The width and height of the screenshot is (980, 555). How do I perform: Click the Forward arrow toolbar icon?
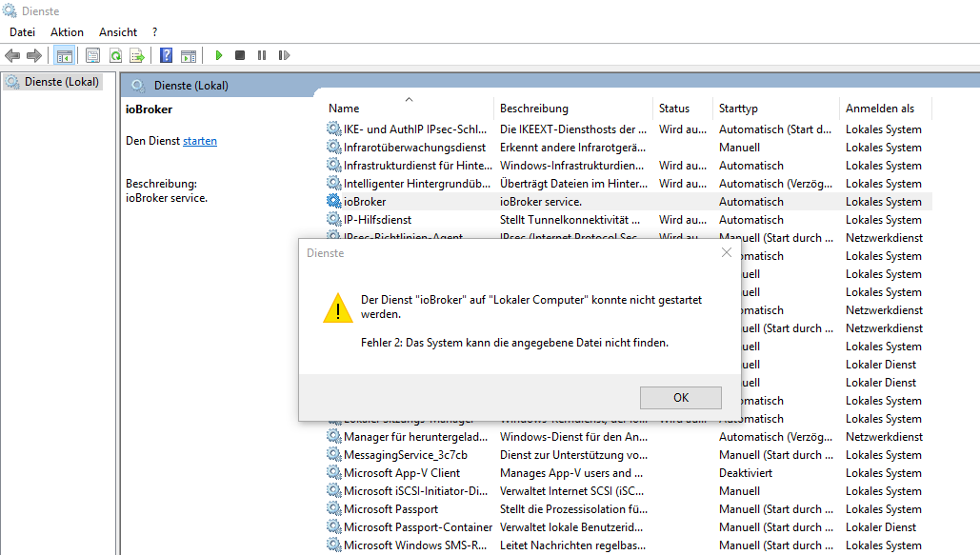coord(34,55)
